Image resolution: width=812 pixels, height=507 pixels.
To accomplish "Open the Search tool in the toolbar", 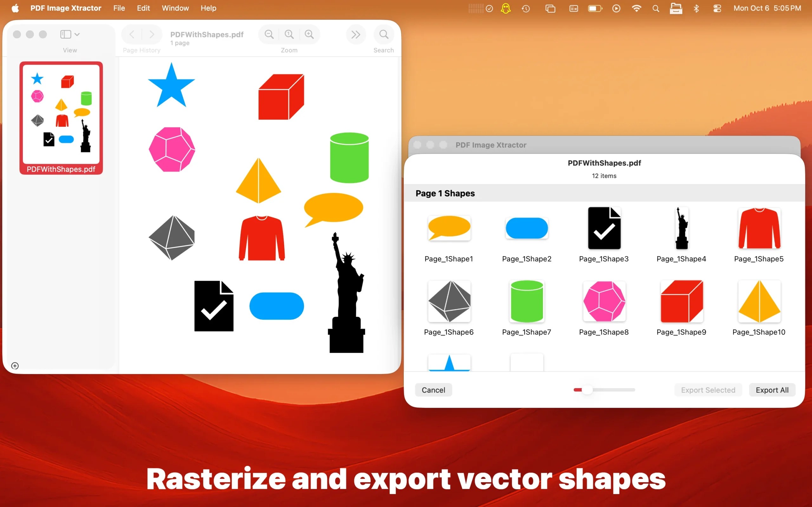I will click(x=383, y=34).
